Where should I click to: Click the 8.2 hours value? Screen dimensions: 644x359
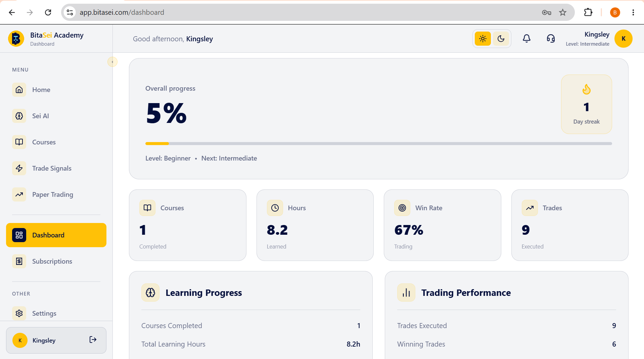277,230
